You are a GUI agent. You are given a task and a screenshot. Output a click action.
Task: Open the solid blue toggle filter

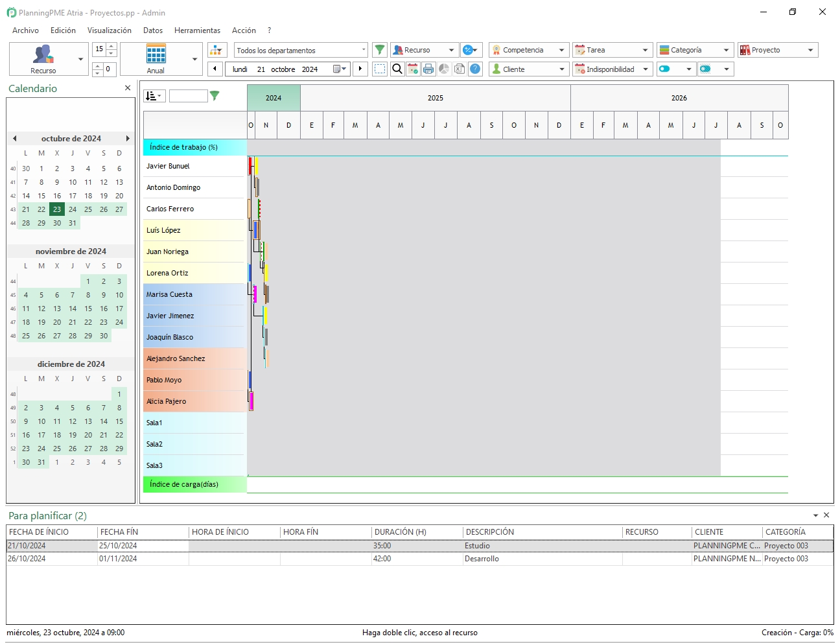(676, 69)
